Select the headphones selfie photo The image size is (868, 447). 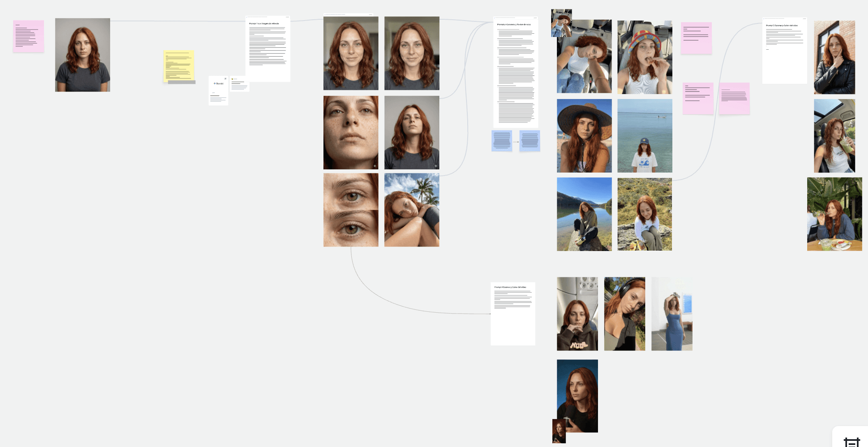624,313
